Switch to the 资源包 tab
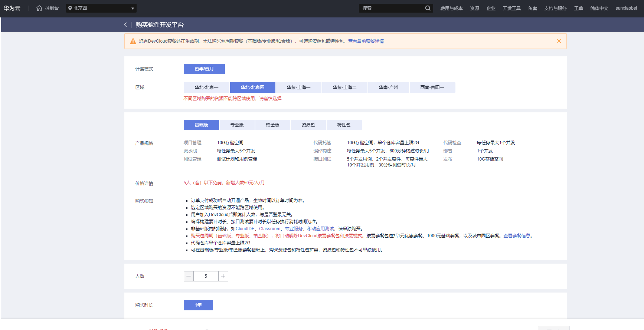This screenshot has height=330, width=644. click(x=308, y=125)
